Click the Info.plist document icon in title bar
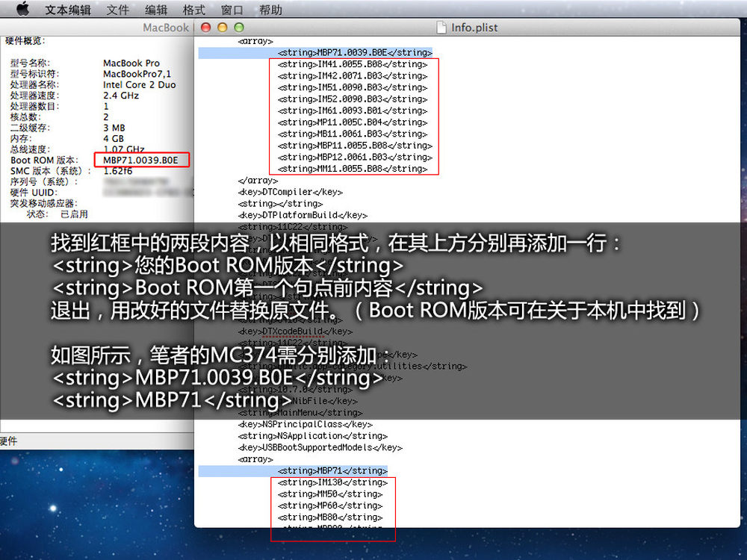 coord(441,28)
